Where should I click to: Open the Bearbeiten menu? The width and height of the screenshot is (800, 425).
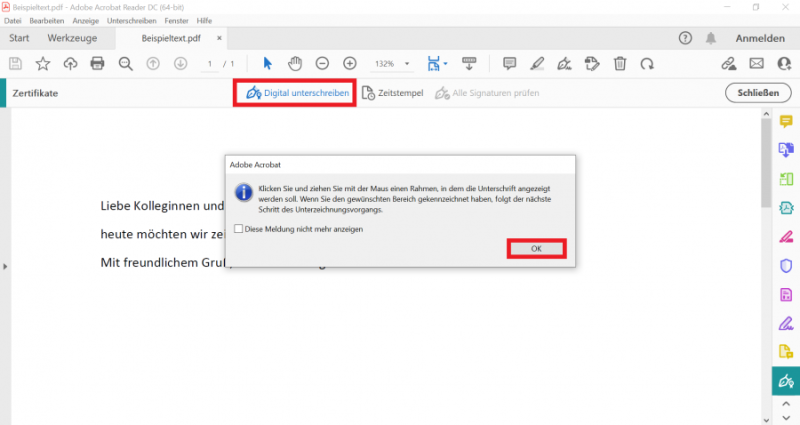[x=48, y=21]
